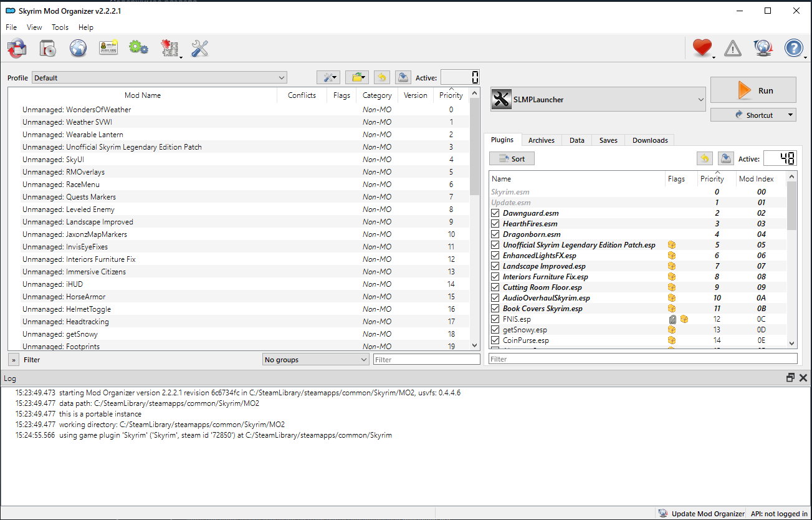Open the Saves tab
The width and height of the screenshot is (812, 520).
[x=608, y=140]
